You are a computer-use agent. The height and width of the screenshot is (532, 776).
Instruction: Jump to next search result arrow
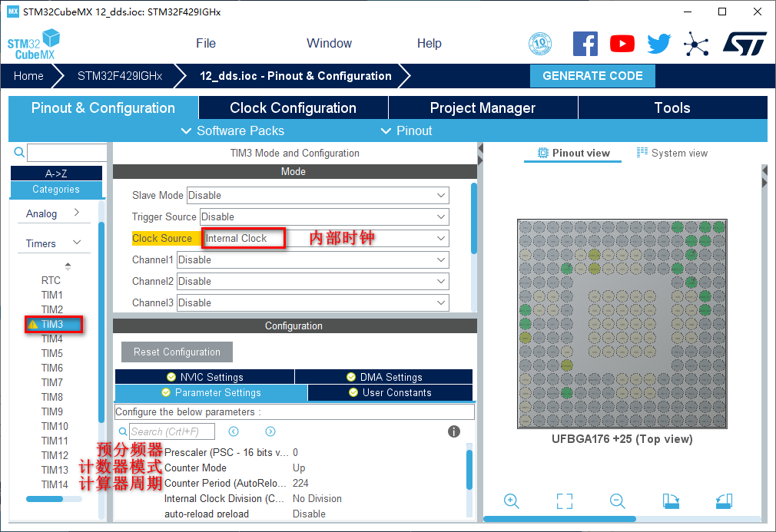pyautogui.click(x=270, y=431)
